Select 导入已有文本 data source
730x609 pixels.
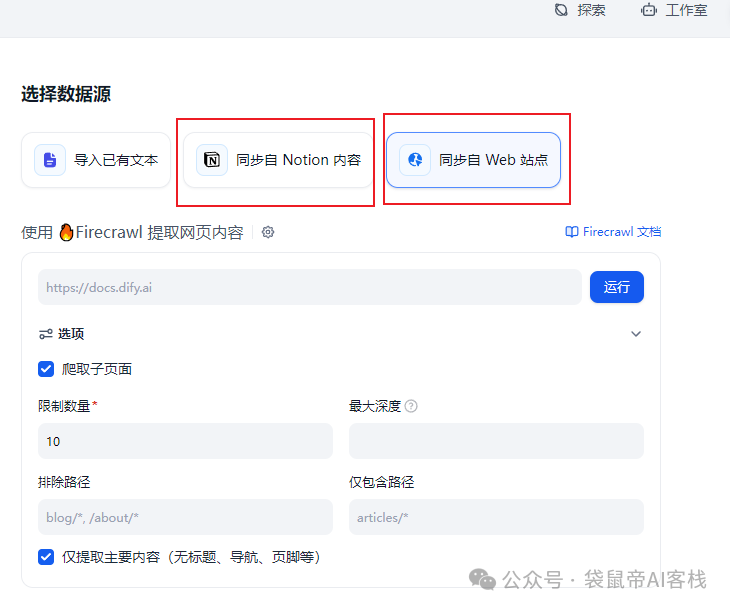click(x=97, y=160)
